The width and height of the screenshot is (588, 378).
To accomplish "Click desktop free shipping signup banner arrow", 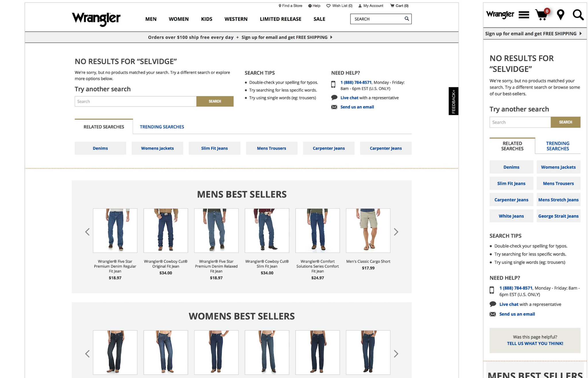I will tap(331, 37).
